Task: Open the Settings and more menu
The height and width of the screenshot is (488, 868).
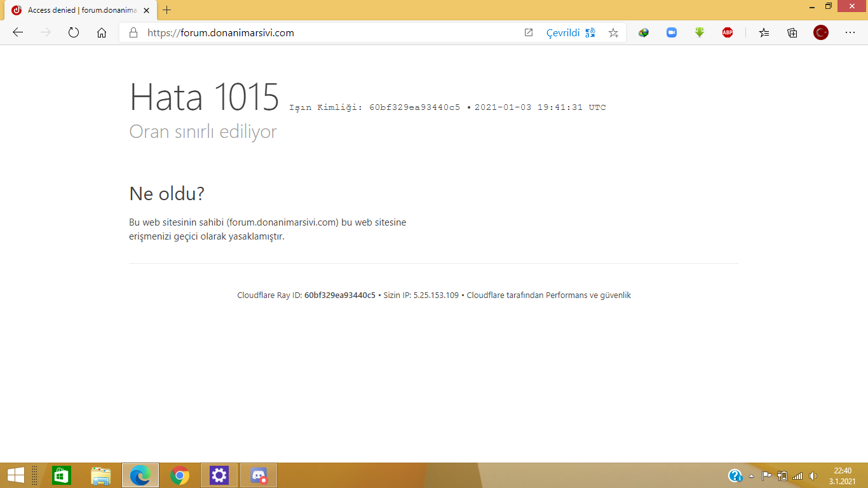Action: click(x=850, y=33)
